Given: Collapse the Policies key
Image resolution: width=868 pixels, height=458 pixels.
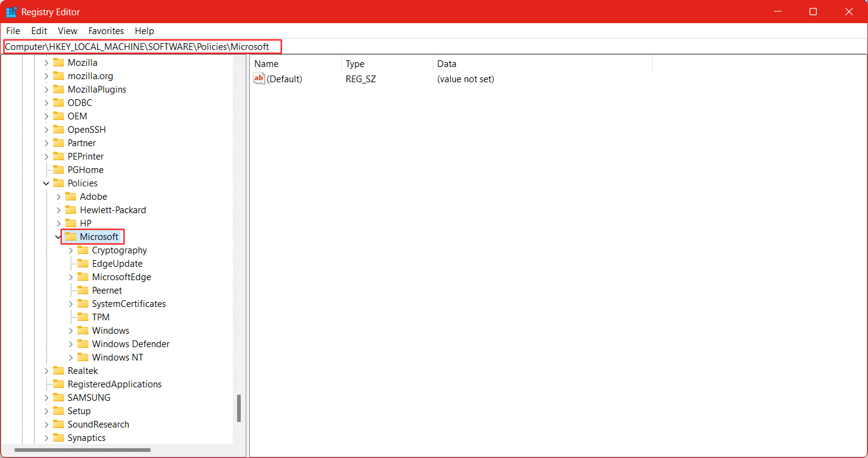Looking at the screenshot, I should point(46,183).
